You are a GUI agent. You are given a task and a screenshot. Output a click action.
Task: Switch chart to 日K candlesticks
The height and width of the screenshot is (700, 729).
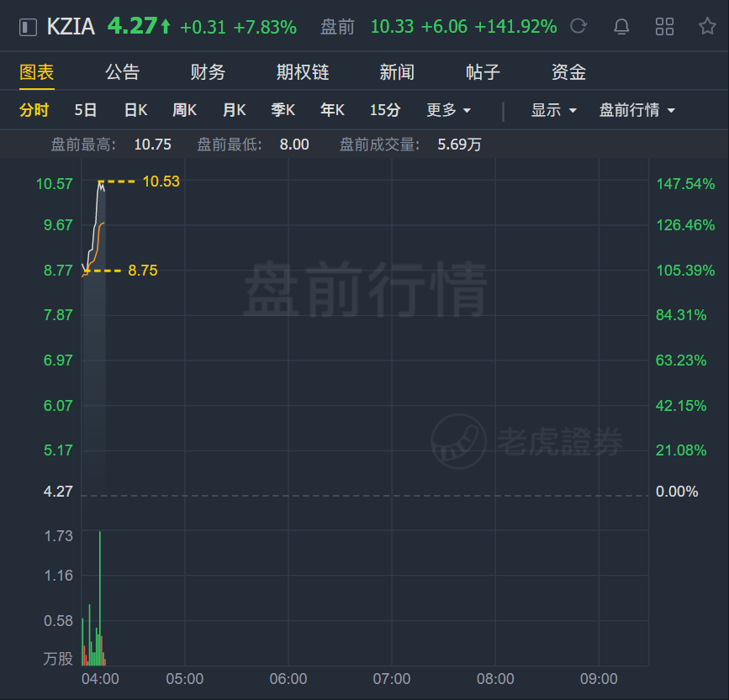[x=135, y=110]
